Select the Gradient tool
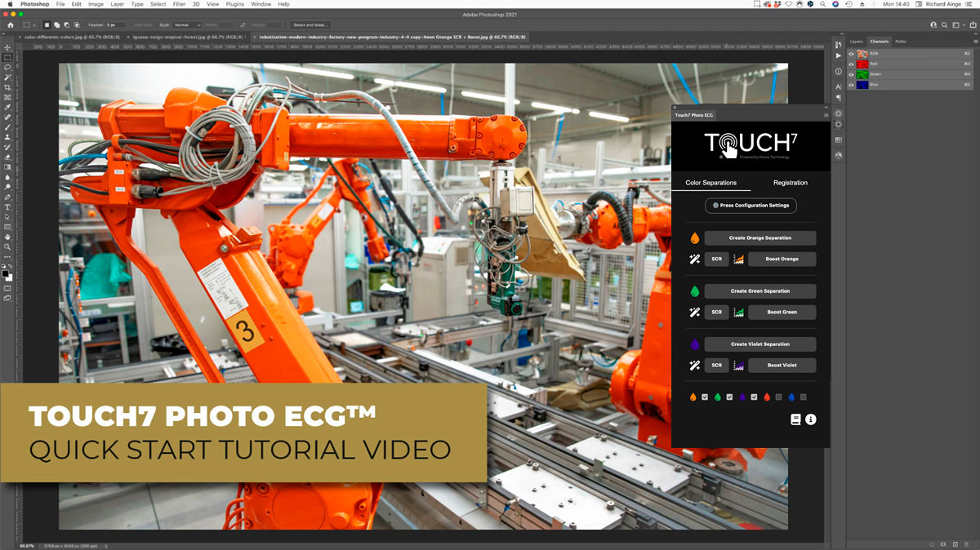This screenshot has height=550, width=980. tap(7, 166)
